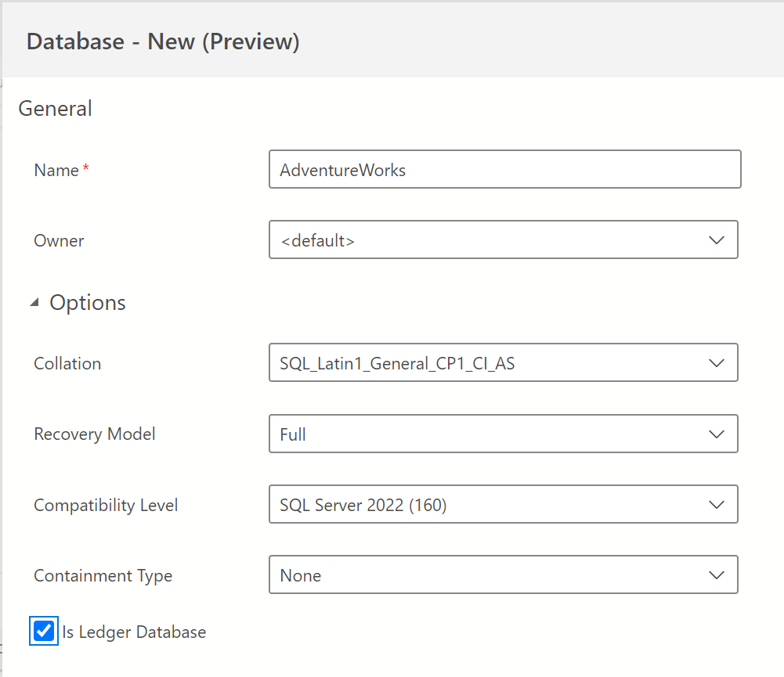Click the Is Ledger Database label text

pos(134,632)
